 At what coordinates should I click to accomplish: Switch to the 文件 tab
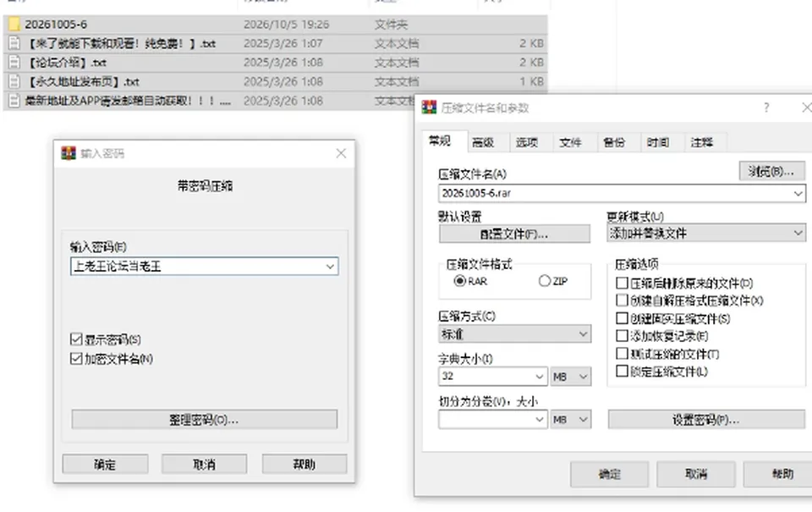(x=570, y=142)
